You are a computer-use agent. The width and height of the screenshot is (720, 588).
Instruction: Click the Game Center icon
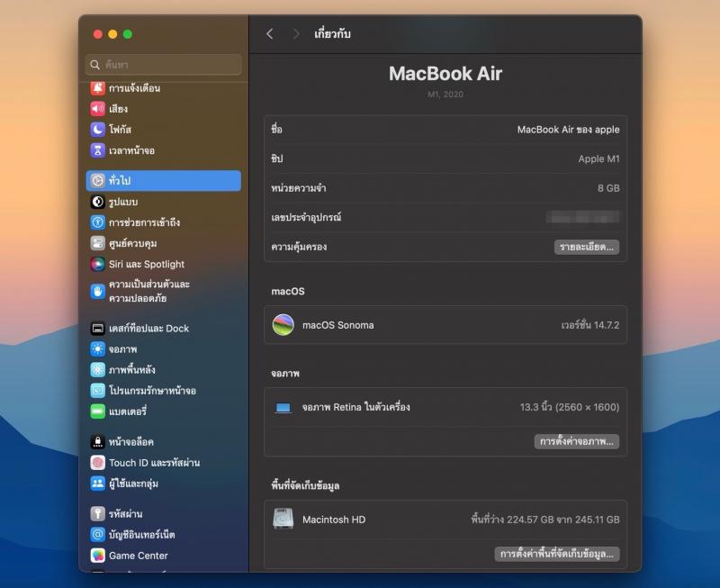coord(97,556)
